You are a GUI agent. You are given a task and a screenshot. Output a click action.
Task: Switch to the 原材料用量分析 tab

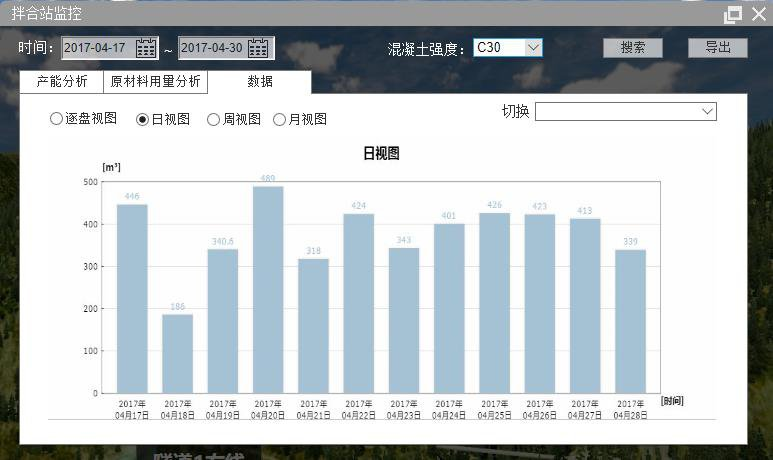click(x=155, y=81)
